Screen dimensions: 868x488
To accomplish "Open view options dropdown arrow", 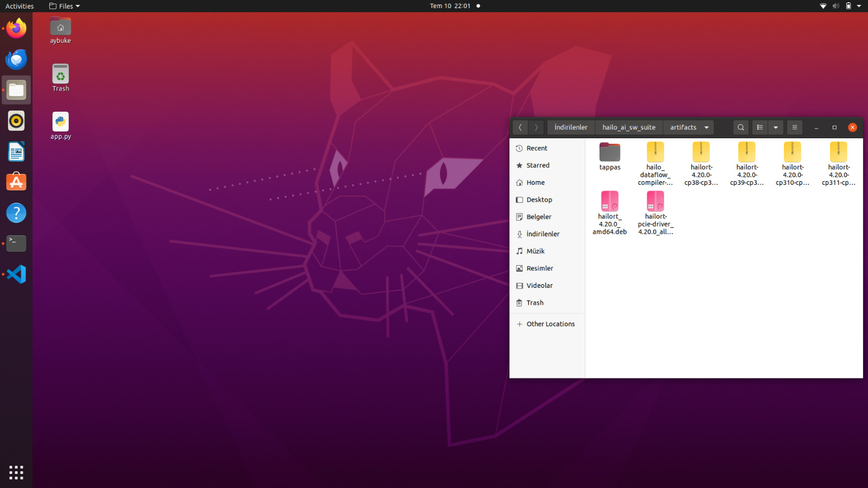I will [x=776, y=127].
